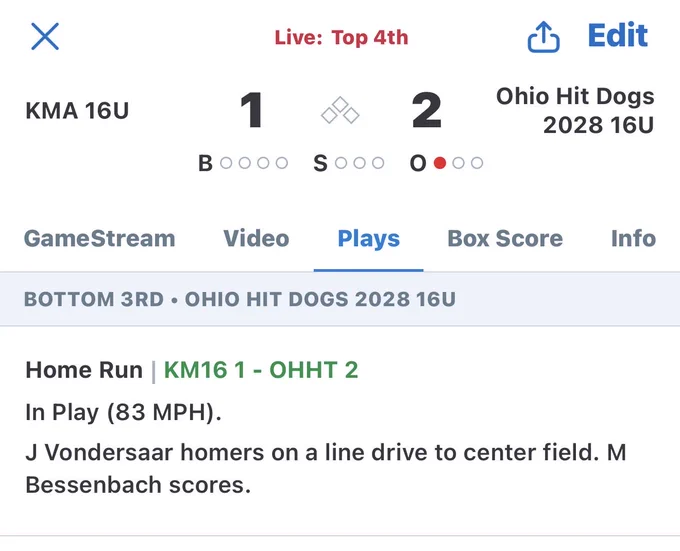Image resolution: width=680 pixels, height=551 pixels.
Task: Switch to the GameStream tab
Action: click(100, 239)
